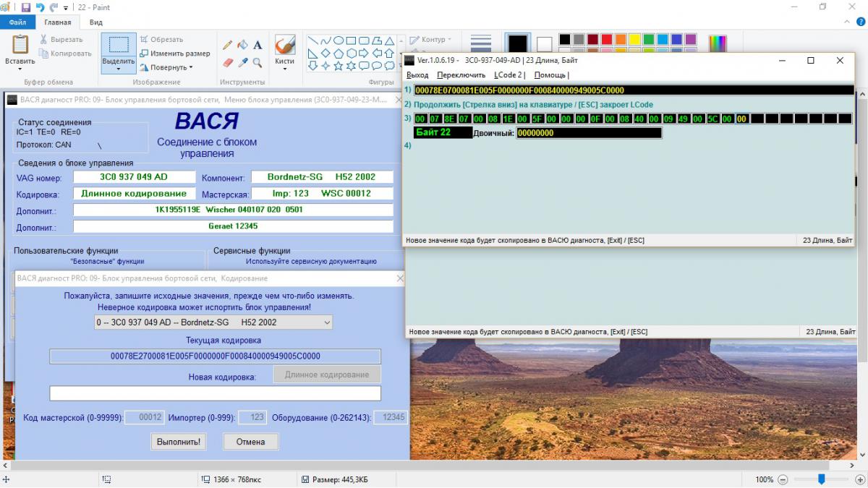Adjust the zoom slider handle in status bar

click(x=822, y=479)
